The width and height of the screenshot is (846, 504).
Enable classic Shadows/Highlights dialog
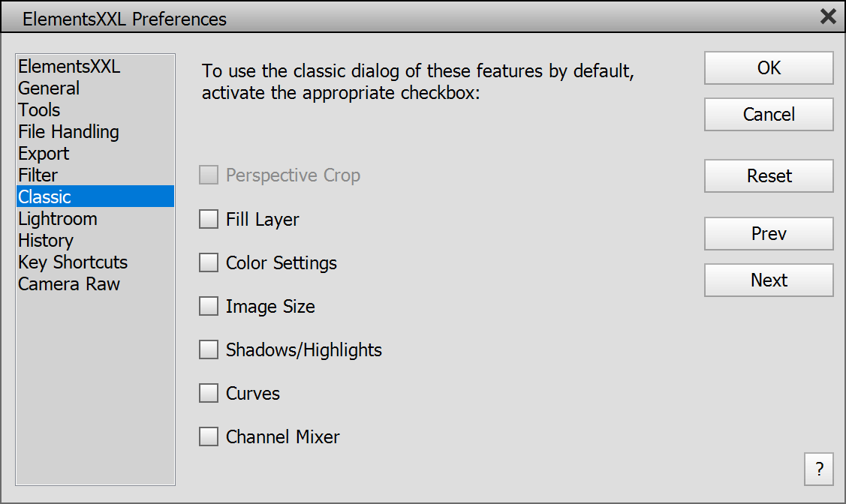(209, 350)
